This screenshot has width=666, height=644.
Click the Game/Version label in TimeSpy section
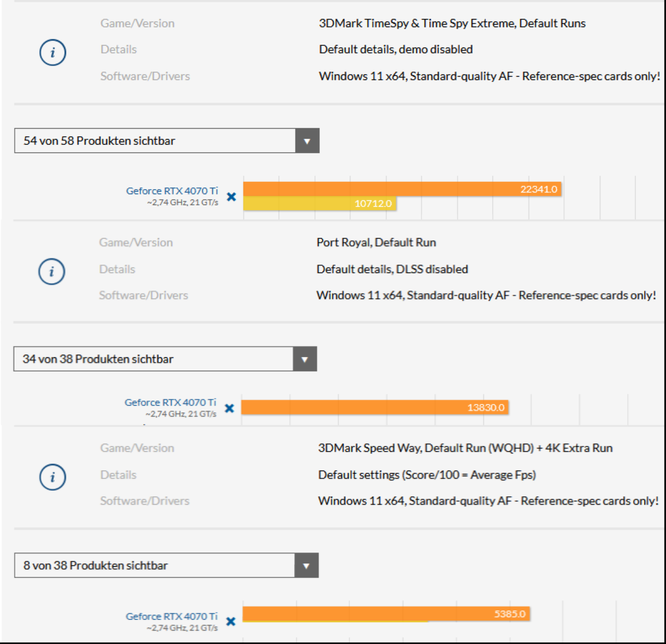tap(138, 23)
